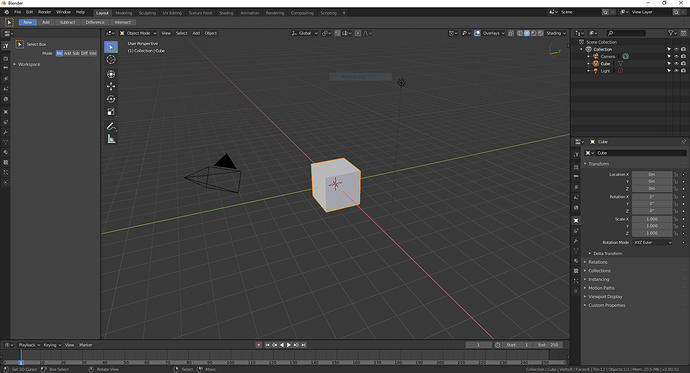
Task: Click the Cube mesh data icon
Action: tap(620, 63)
